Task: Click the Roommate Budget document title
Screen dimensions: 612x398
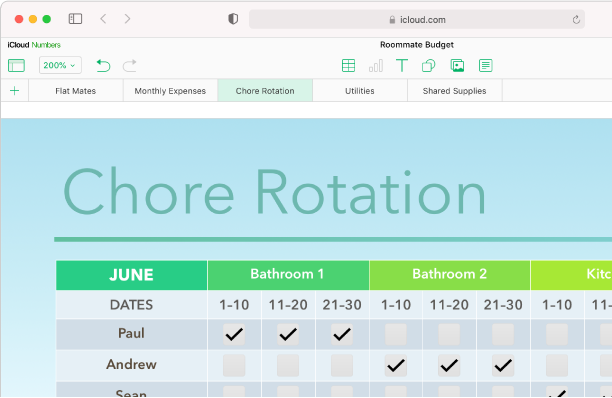Action: pyautogui.click(x=417, y=45)
